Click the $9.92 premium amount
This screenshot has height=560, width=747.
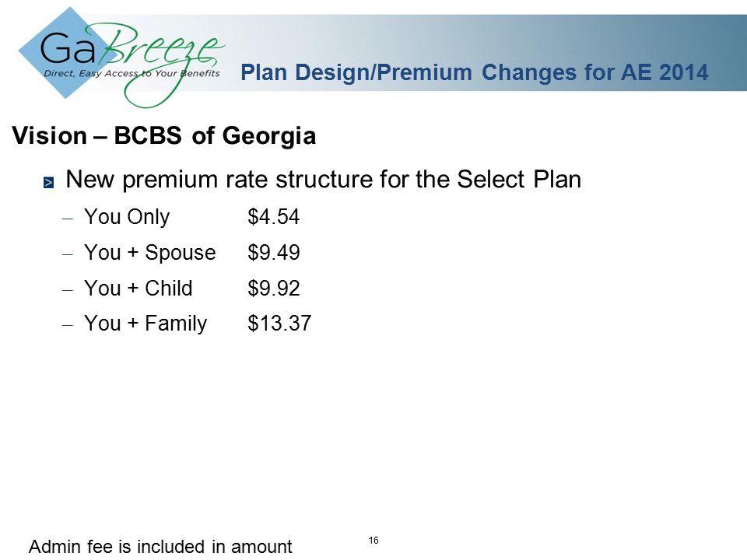click(273, 288)
